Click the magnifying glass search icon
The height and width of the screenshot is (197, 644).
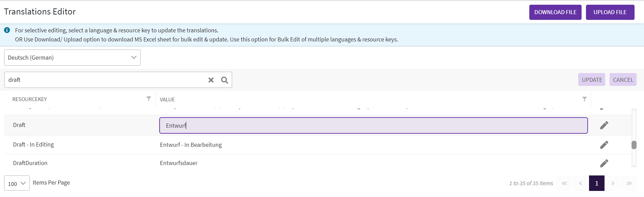pos(224,80)
